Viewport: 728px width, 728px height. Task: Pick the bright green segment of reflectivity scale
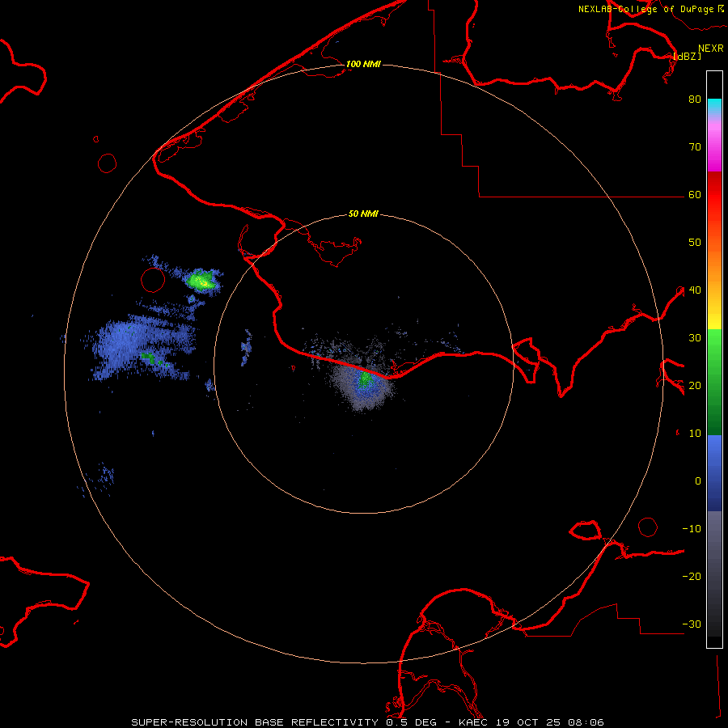[x=714, y=348]
